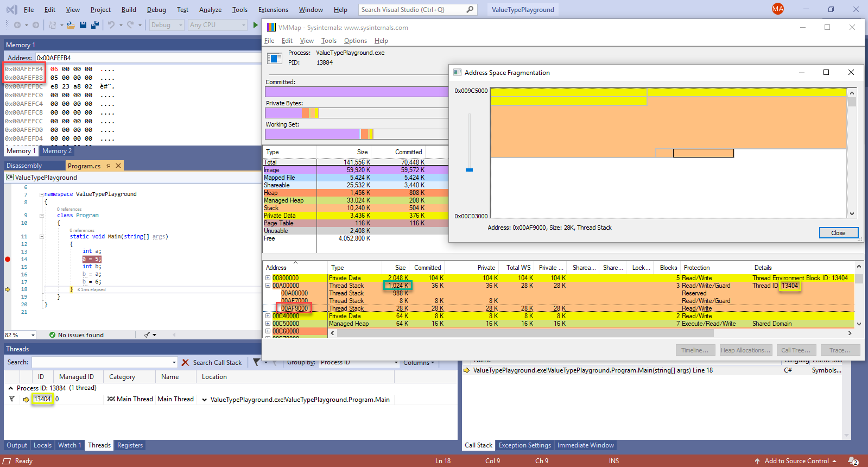Viewport: 868px width, 467px height.
Task: Click the filter funnel icon in Threads toolbar
Action: (x=256, y=362)
